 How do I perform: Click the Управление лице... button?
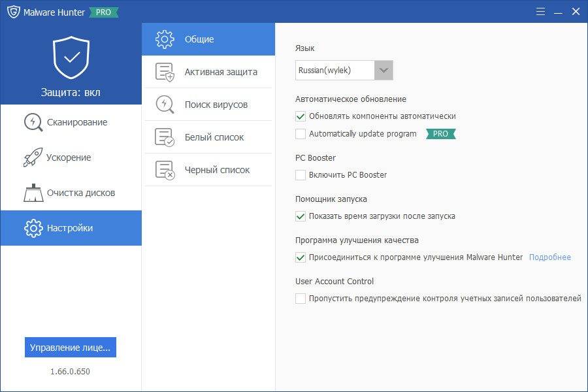click(71, 348)
